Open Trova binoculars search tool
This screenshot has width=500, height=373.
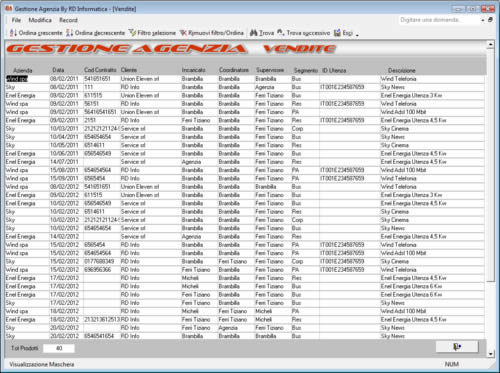pos(254,33)
